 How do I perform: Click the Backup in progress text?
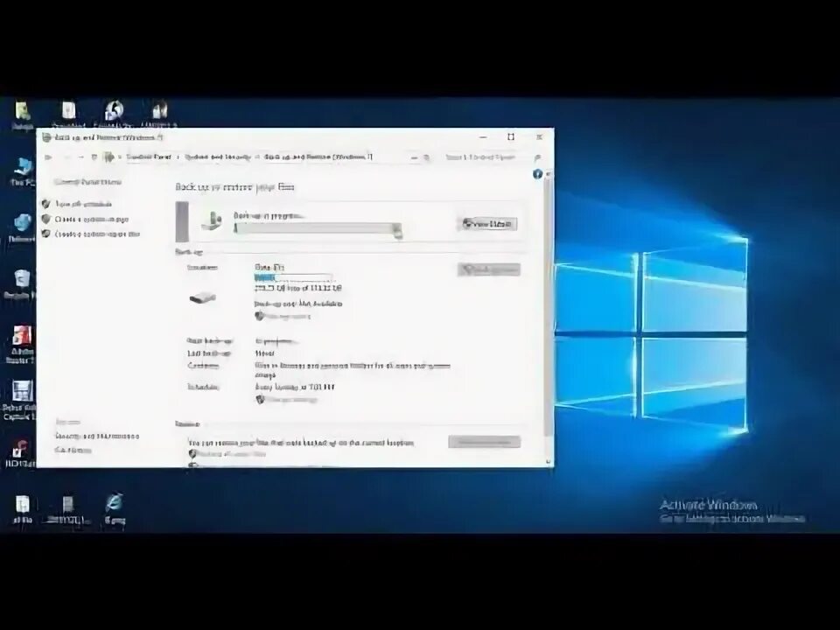pos(269,215)
